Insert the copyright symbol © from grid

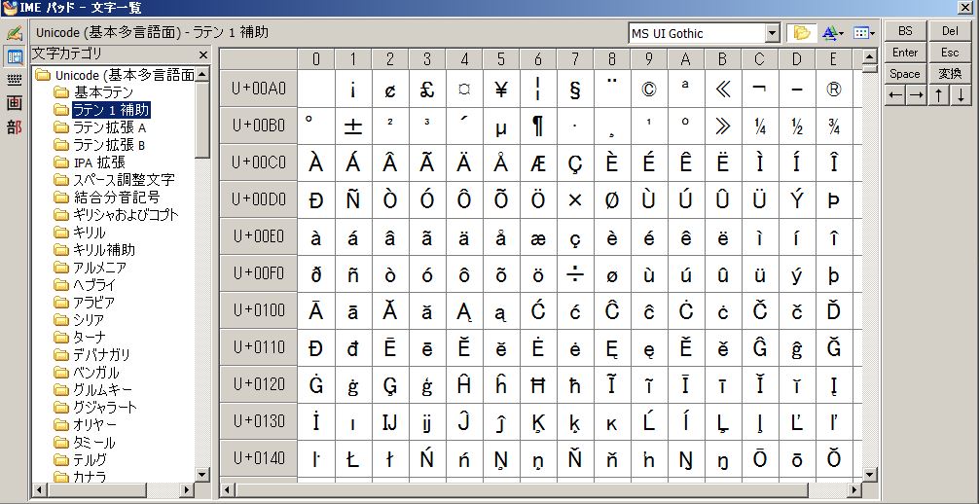(x=648, y=90)
